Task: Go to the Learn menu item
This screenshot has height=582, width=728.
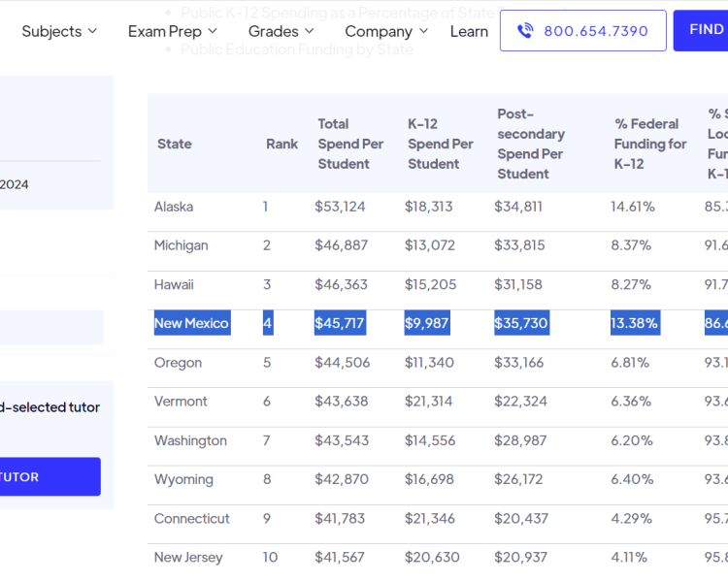Action: point(469,31)
